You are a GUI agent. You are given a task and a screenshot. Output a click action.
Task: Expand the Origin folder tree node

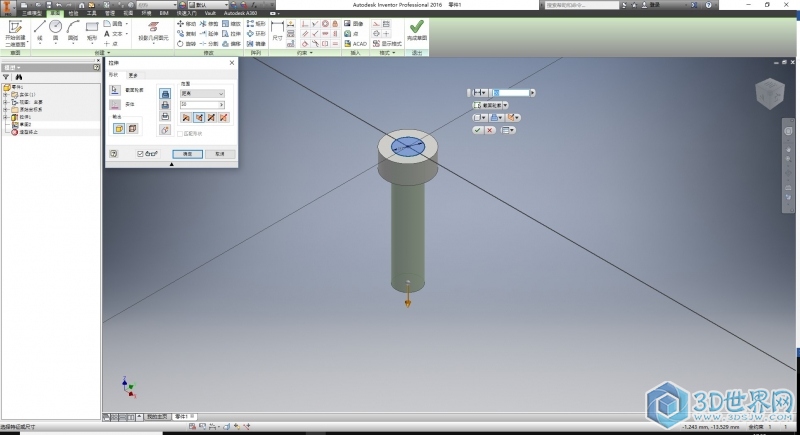point(6,109)
